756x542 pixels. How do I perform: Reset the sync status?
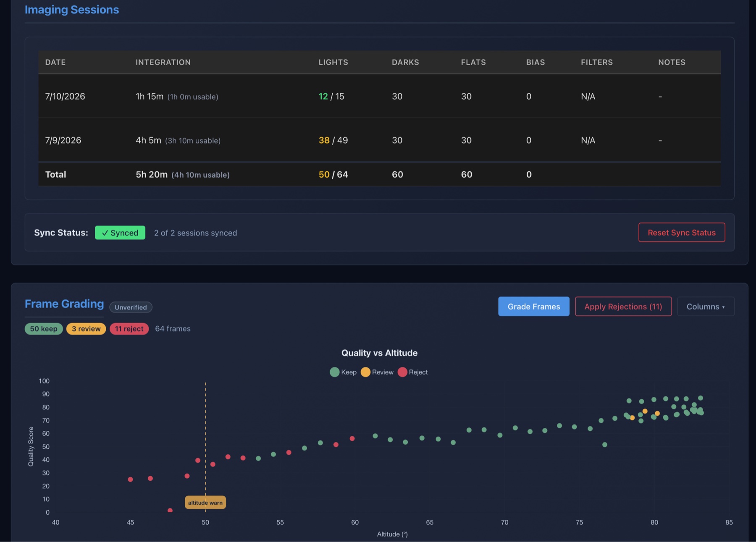[x=681, y=233]
